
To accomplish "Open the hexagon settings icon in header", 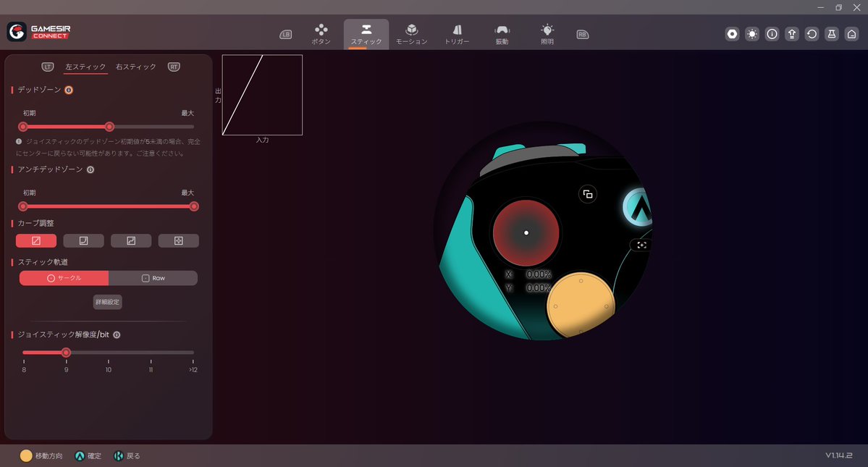I will tap(732, 34).
